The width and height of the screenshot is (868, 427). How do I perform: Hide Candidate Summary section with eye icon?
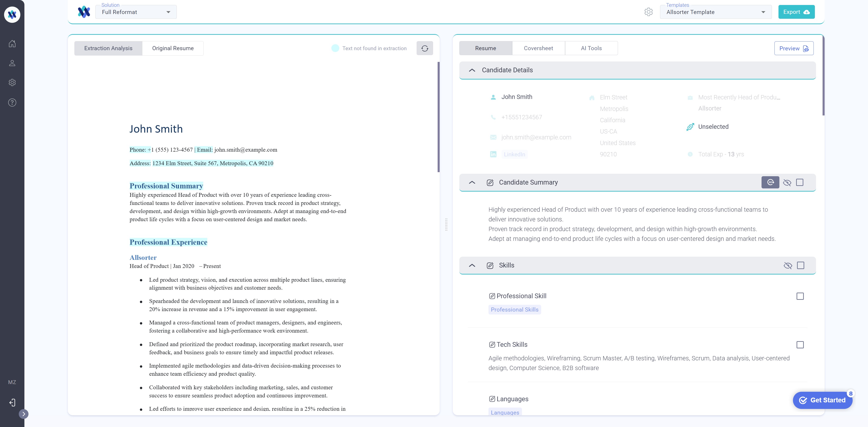(x=787, y=183)
